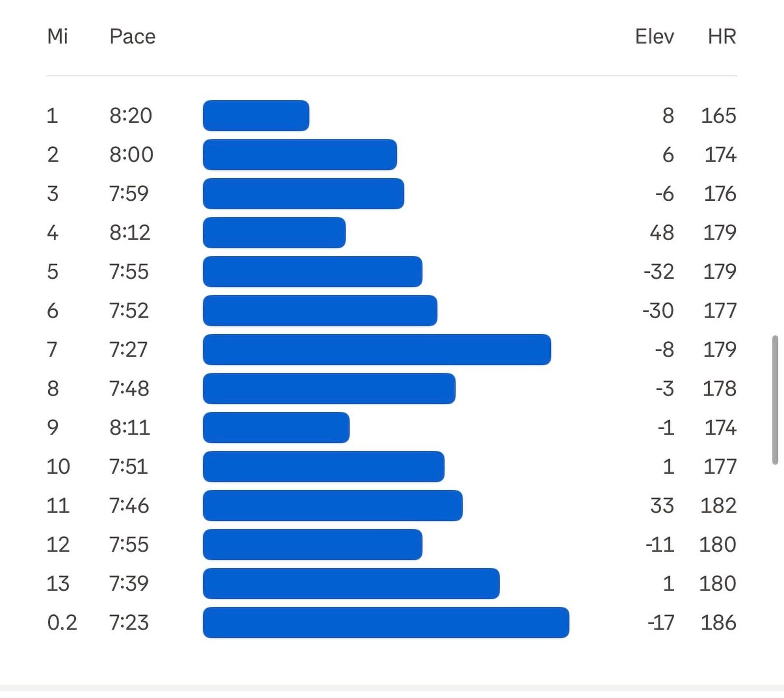Select the mile 4 pace bar
Image resolution: width=784 pixels, height=698 pixels.
[274, 232]
